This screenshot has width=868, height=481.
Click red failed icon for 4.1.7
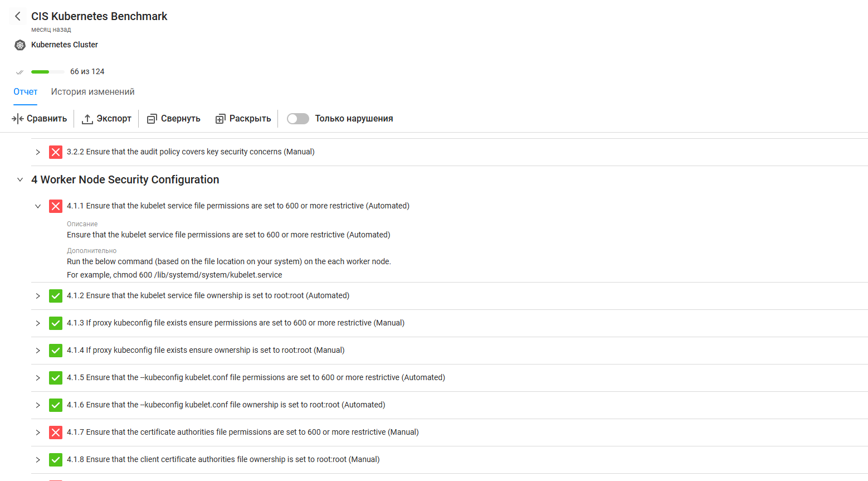pyautogui.click(x=56, y=433)
